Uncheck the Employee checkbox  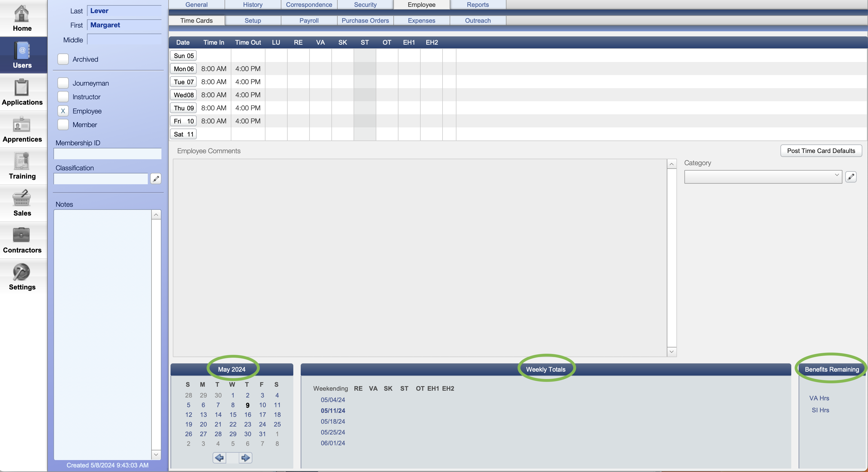63,111
